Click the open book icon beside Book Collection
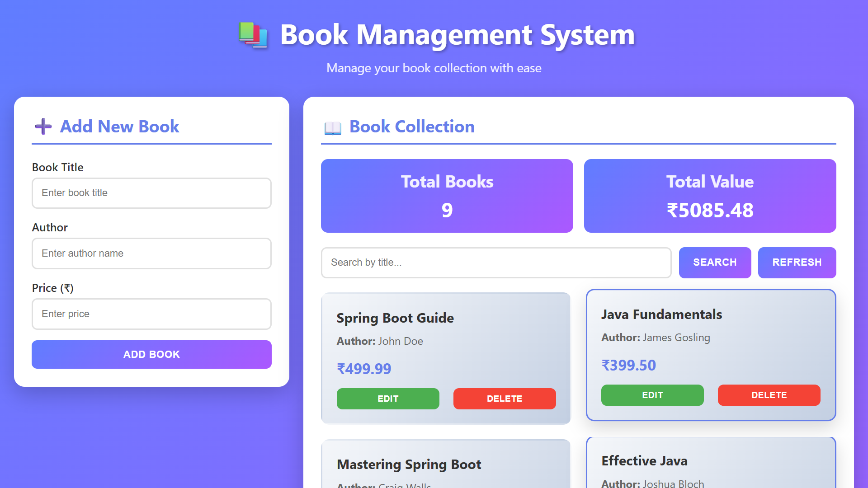 [x=333, y=127]
